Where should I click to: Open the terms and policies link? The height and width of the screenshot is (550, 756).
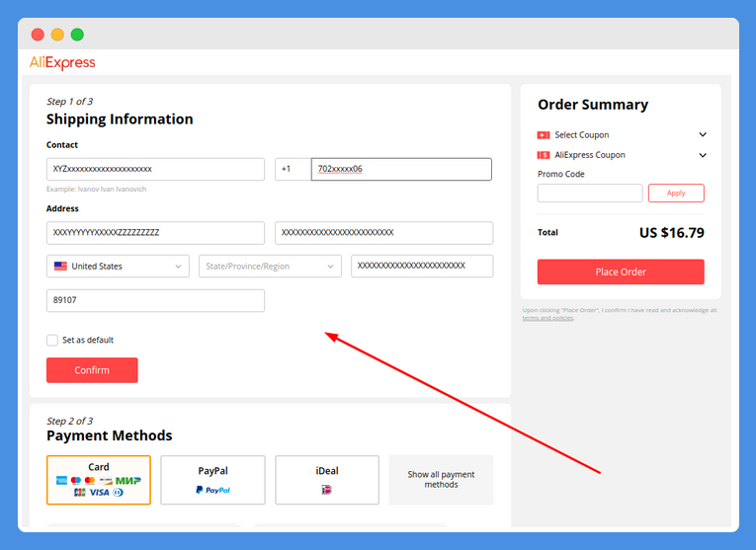[x=547, y=318]
